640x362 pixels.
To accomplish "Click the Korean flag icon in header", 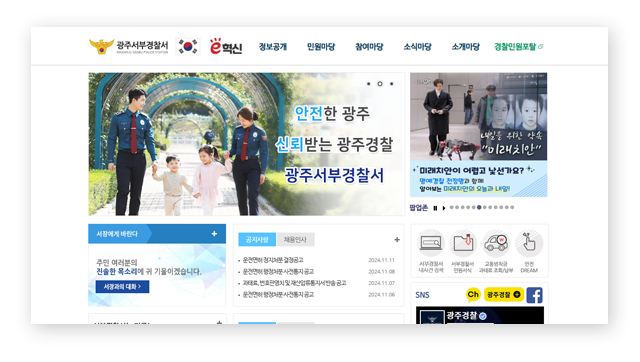I will [x=188, y=47].
